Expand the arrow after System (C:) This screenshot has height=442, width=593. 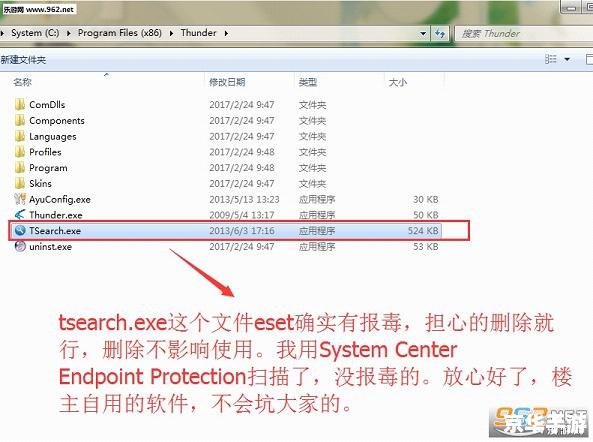coord(68,33)
